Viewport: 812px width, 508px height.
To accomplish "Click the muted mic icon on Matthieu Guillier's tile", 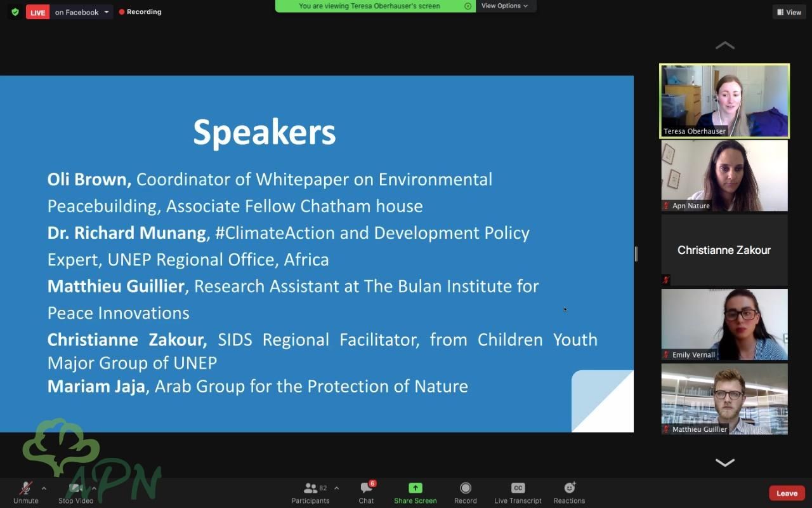I will coord(666,429).
